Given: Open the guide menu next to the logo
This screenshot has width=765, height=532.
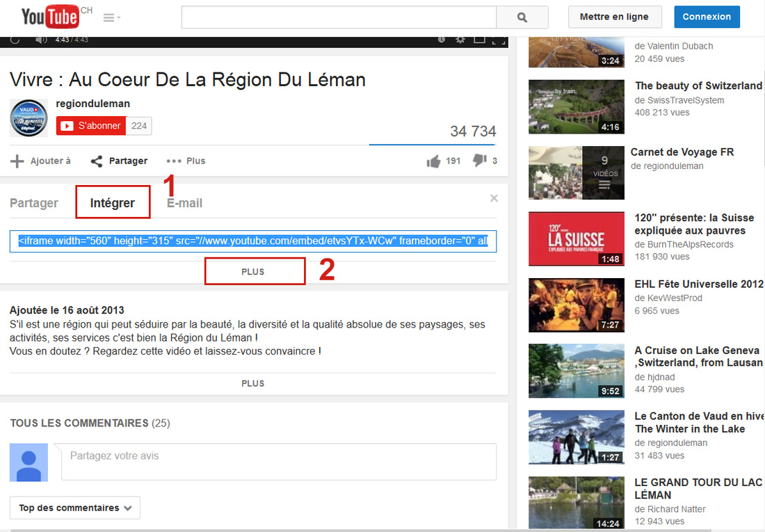Looking at the screenshot, I should pos(111,17).
